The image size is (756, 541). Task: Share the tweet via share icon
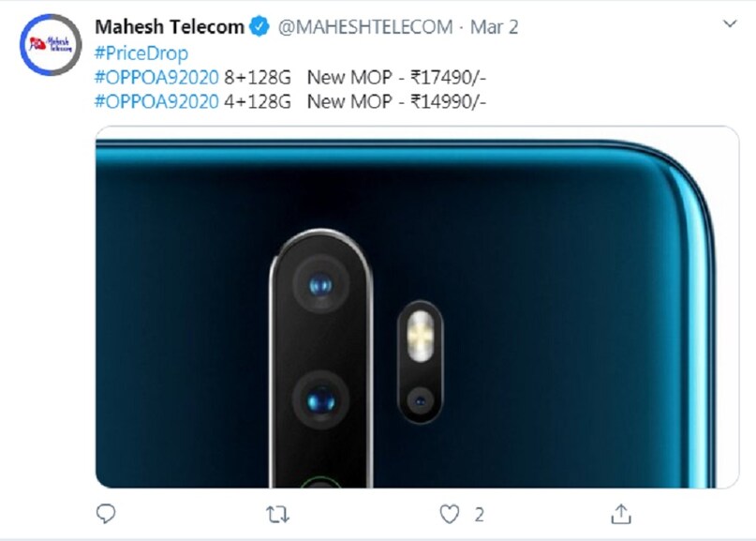(x=621, y=513)
